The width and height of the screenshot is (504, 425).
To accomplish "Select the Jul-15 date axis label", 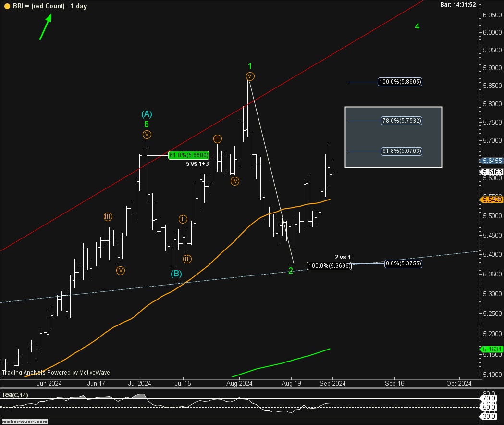I will (183, 383).
